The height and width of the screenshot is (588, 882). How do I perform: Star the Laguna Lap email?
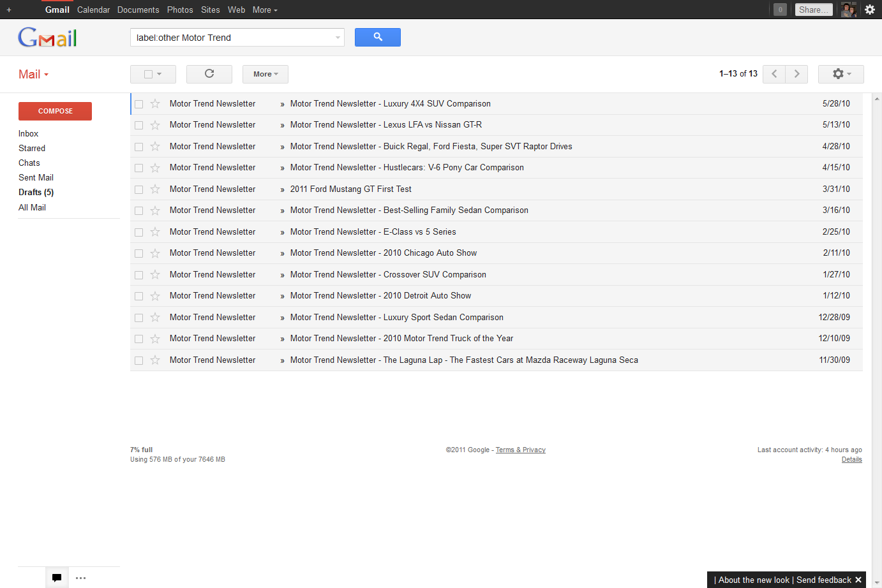pyautogui.click(x=155, y=360)
